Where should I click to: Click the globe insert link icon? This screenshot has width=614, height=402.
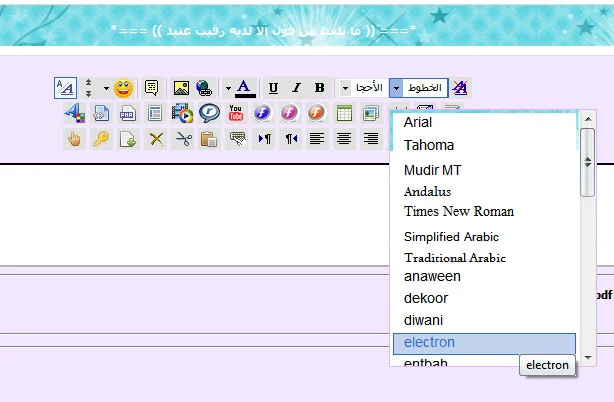(203, 88)
